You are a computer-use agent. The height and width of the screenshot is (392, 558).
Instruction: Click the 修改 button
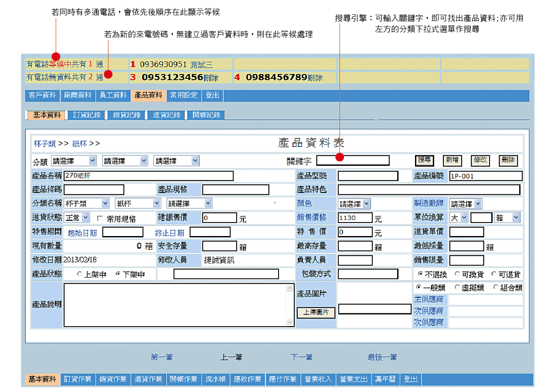tap(480, 160)
